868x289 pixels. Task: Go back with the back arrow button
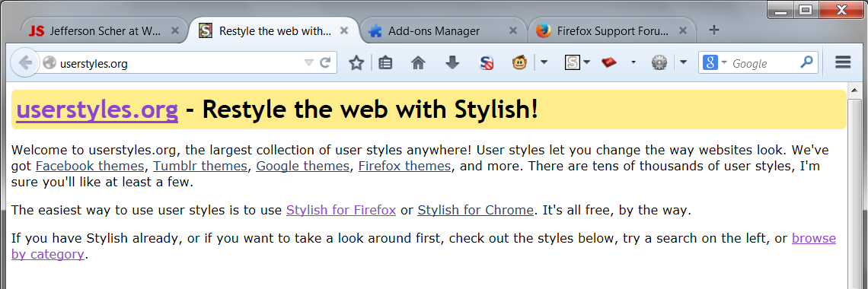[x=24, y=62]
